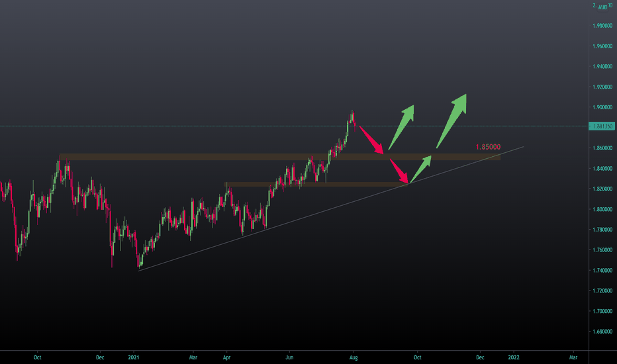The image size is (617, 364).
Task: Select the upper brown resistance zone rectangle
Action: click(x=280, y=157)
